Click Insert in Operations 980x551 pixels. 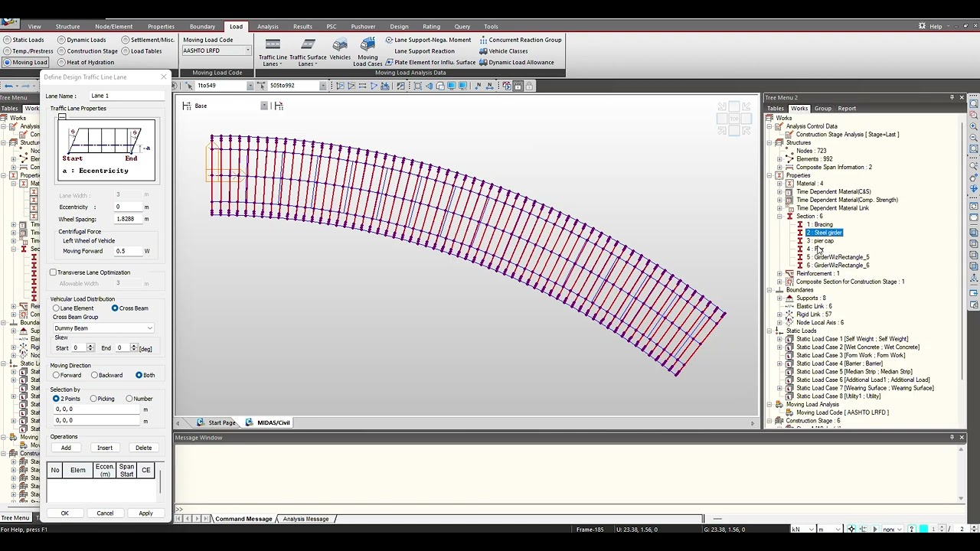tap(105, 448)
